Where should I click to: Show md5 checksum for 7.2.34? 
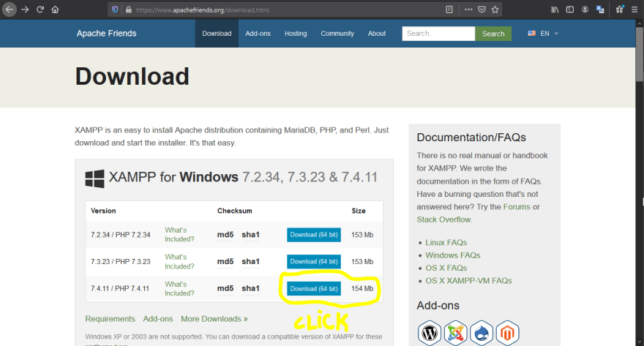click(x=225, y=235)
